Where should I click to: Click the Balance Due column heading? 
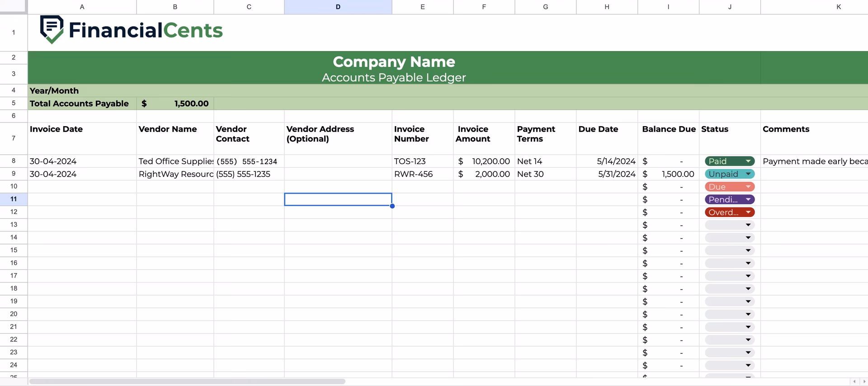coord(669,129)
